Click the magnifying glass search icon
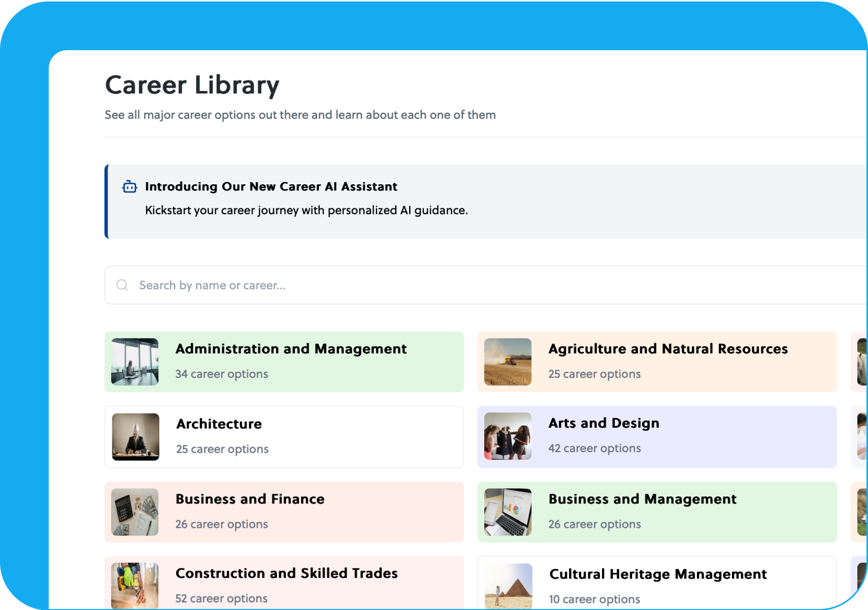This screenshot has height=610, width=868. point(122,285)
